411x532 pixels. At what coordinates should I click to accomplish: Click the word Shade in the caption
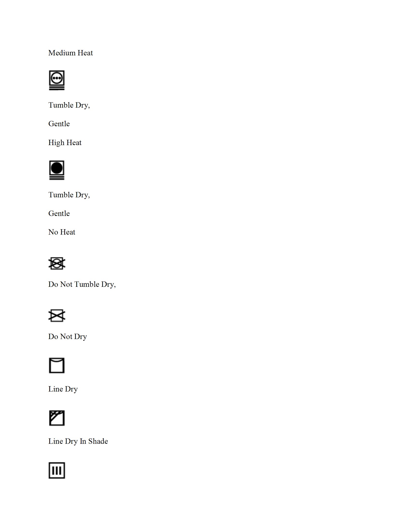98,441
